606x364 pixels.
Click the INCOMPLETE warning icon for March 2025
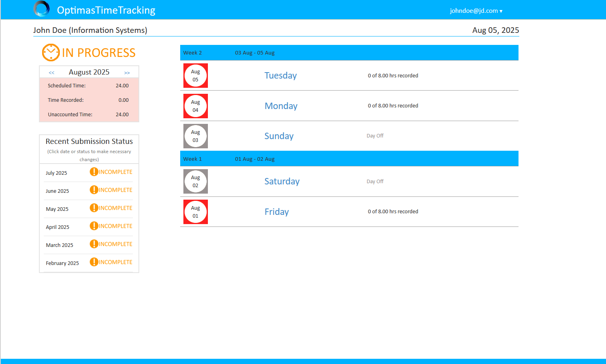coord(94,244)
